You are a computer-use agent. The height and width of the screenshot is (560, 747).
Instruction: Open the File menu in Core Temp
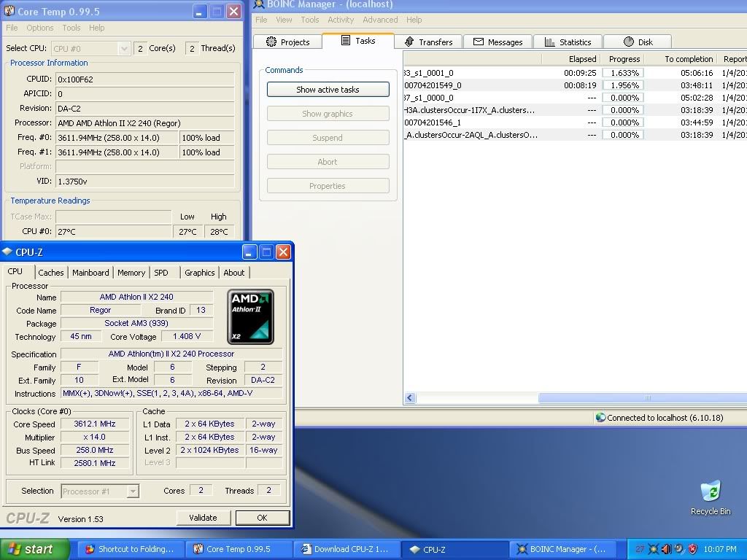point(12,28)
